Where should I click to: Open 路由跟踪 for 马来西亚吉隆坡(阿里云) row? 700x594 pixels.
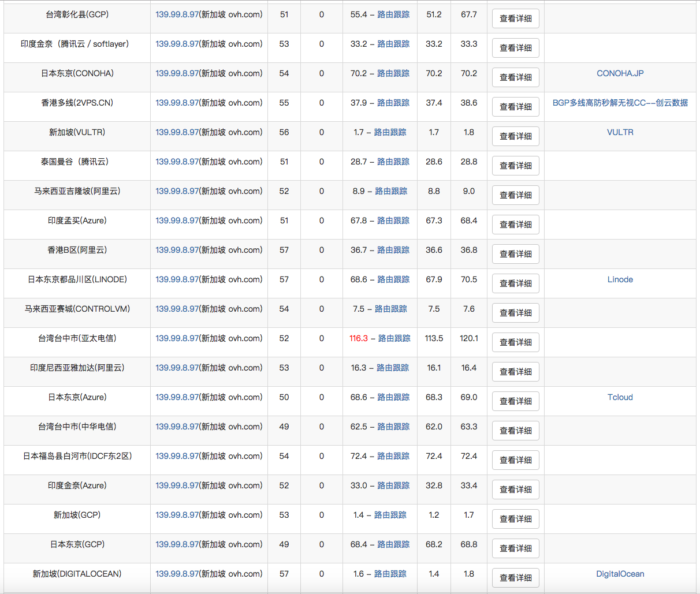[x=391, y=191]
